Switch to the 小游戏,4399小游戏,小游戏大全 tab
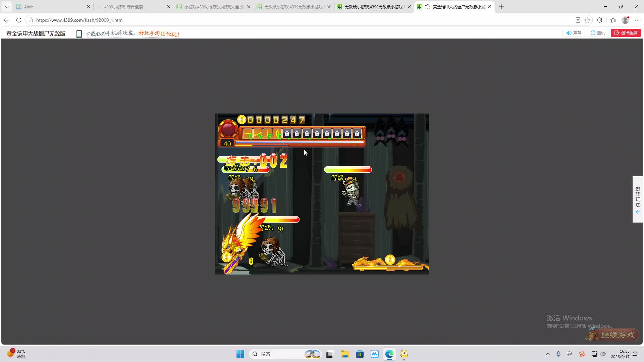 pyautogui.click(x=214, y=7)
